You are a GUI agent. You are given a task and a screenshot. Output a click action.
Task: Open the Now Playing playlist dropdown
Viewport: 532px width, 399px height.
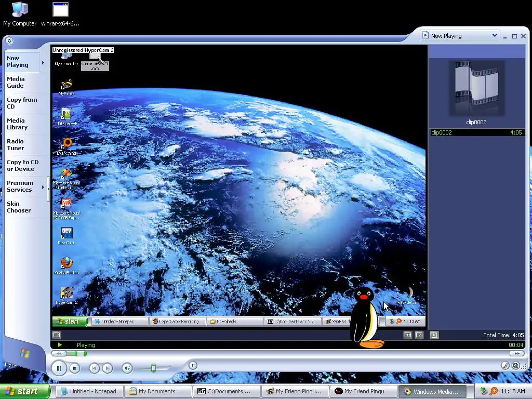pyautogui.click(x=460, y=36)
